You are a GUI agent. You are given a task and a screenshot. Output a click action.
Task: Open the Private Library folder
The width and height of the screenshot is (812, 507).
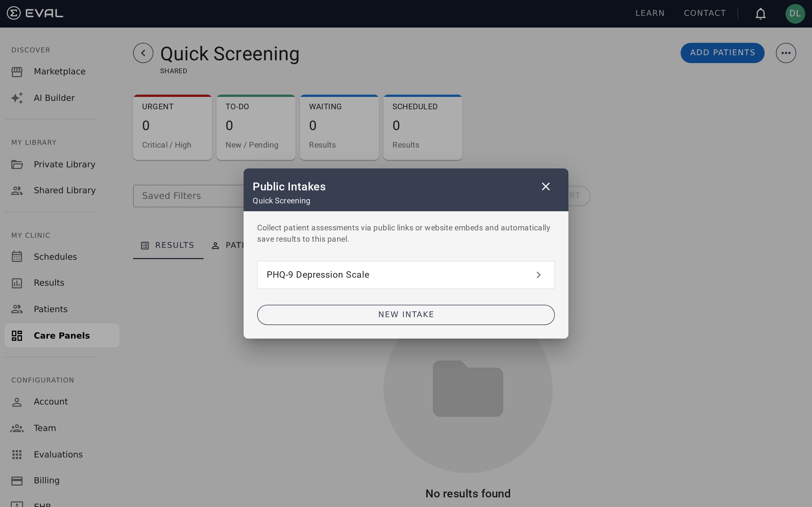(64, 164)
